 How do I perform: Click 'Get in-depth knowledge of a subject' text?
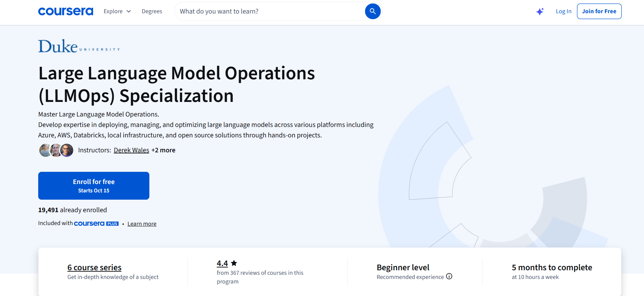113,277
